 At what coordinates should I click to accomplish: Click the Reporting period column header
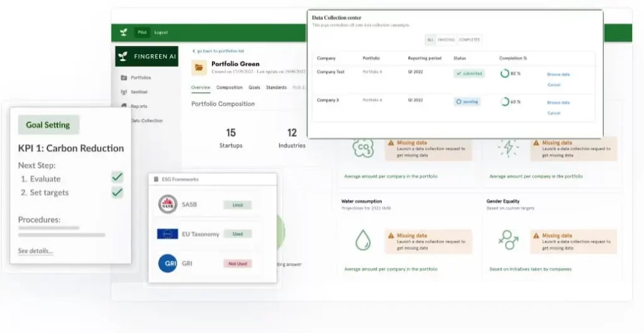pyautogui.click(x=425, y=59)
